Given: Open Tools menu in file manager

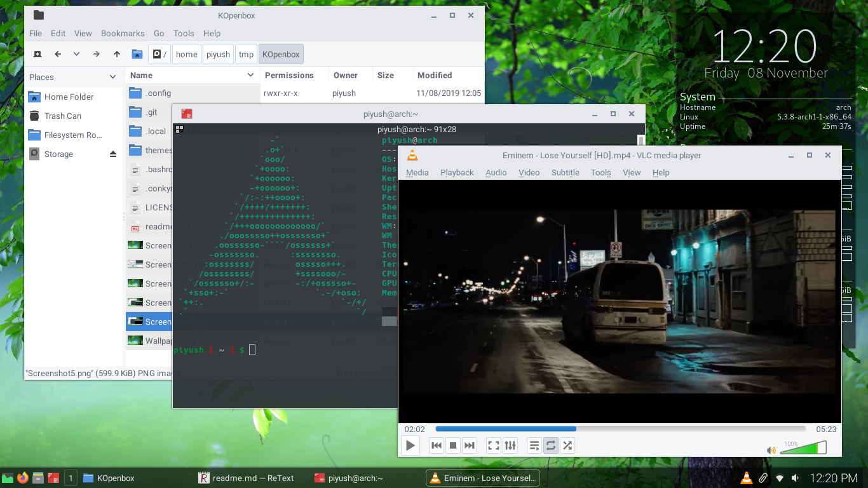Looking at the screenshot, I should pos(184,33).
